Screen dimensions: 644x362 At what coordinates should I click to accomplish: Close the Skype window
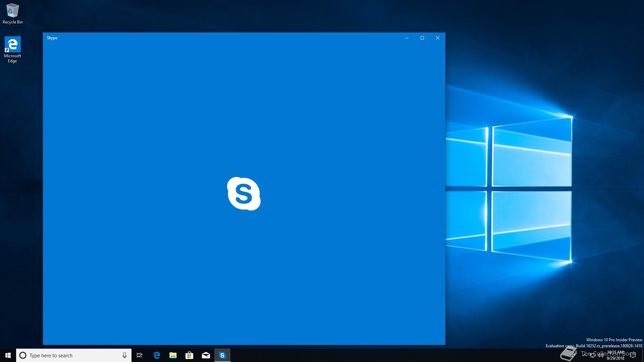(438, 38)
